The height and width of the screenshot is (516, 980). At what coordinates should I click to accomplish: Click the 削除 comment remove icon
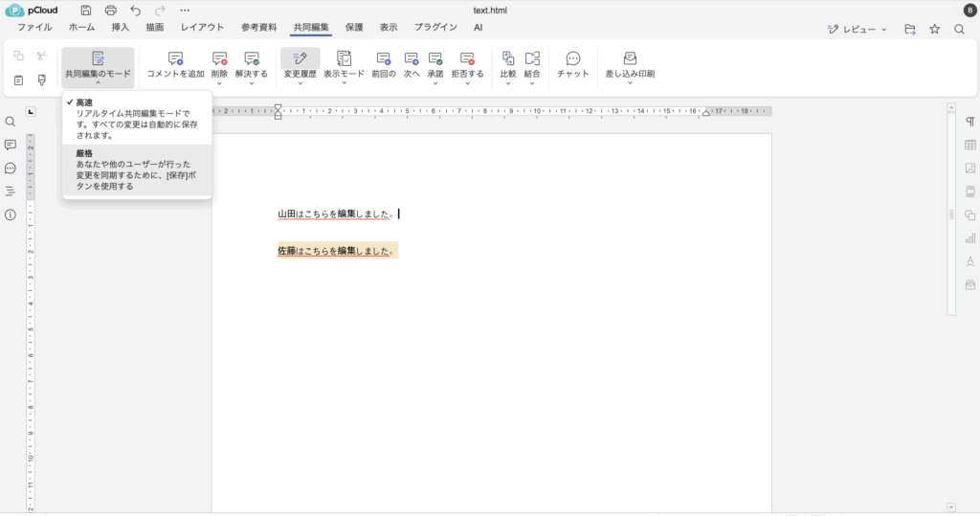[x=219, y=58]
